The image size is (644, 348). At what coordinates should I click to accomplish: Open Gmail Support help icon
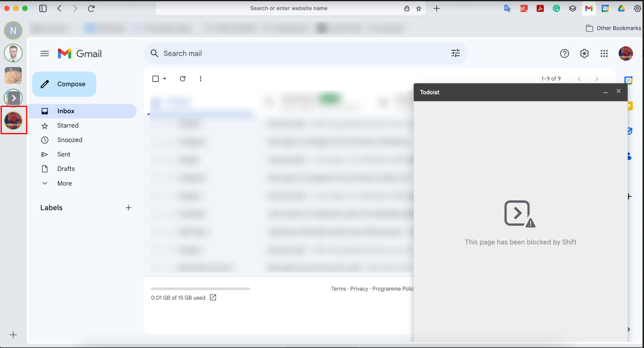click(x=564, y=54)
